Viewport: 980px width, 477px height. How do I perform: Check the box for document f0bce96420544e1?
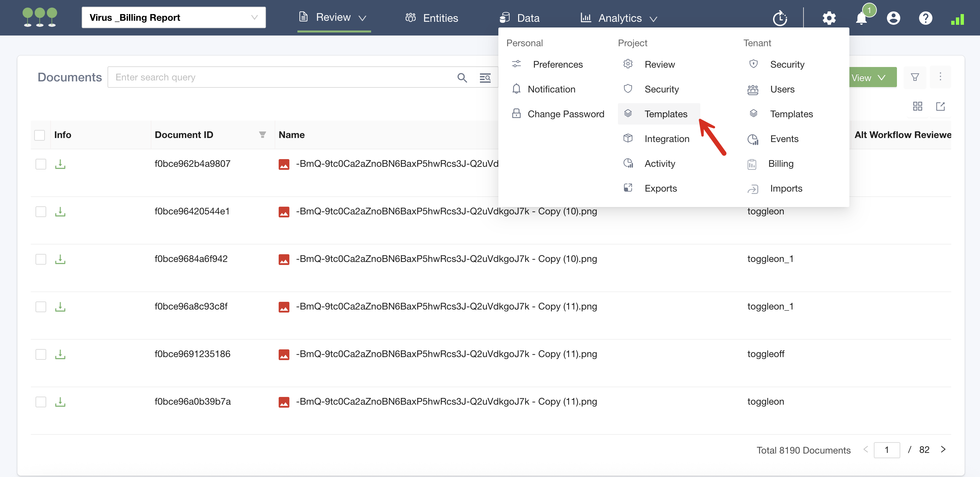click(x=41, y=211)
